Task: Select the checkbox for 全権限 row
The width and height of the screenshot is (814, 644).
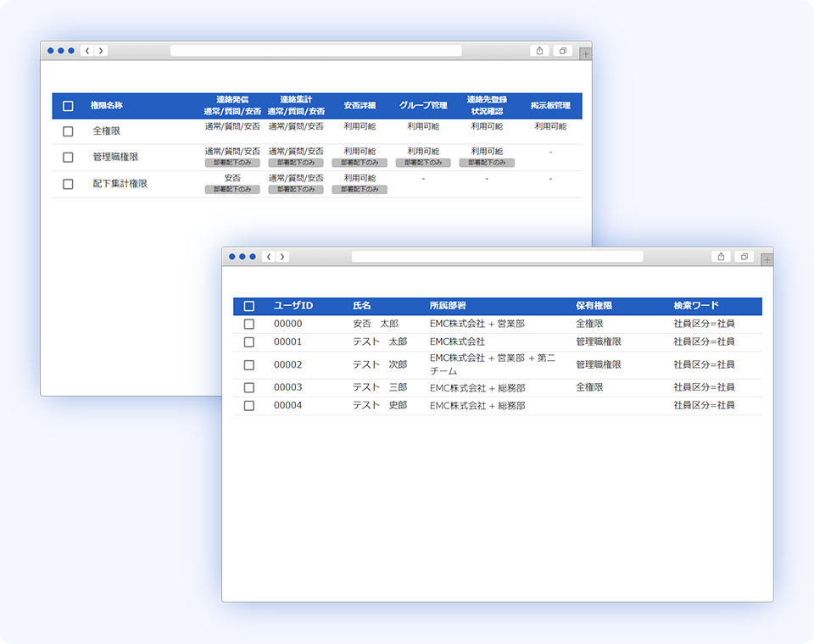Action: pyautogui.click(x=68, y=131)
